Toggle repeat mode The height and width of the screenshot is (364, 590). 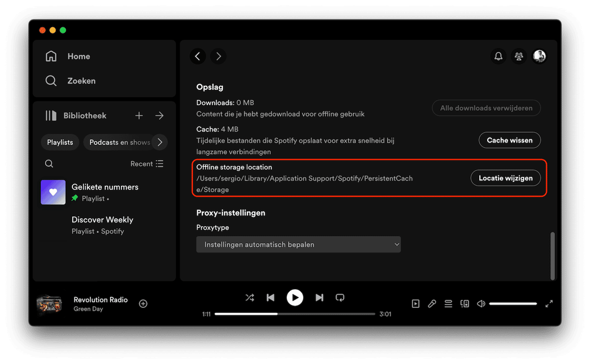(x=340, y=298)
